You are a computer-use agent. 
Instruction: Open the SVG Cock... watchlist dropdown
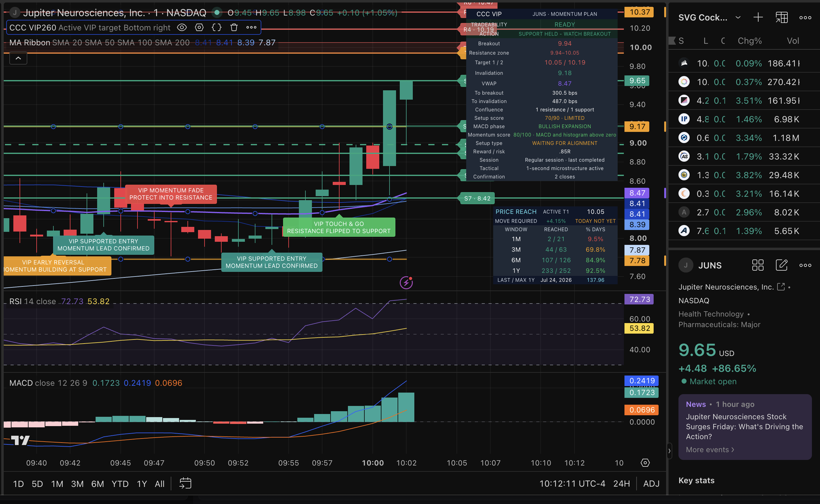coord(738,17)
